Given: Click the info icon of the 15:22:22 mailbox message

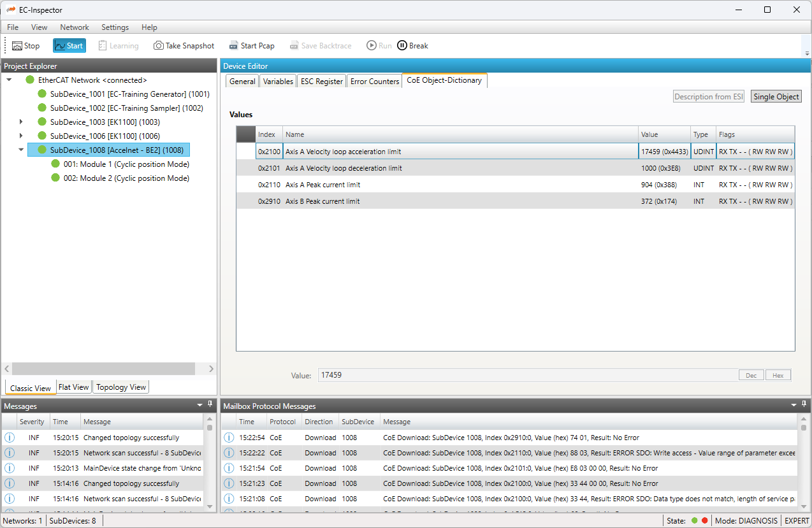Looking at the screenshot, I should (229, 453).
